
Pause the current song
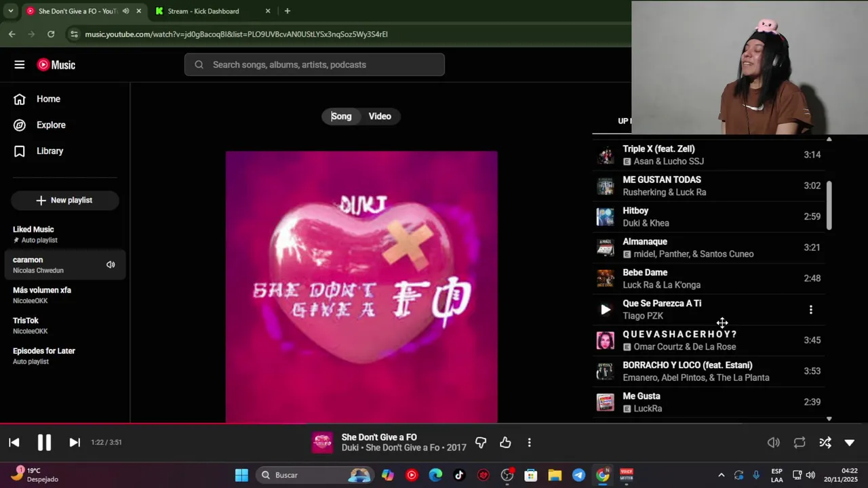44,443
